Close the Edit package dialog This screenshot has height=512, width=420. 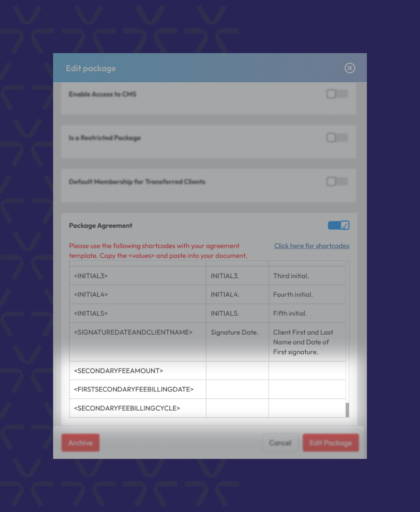coord(349,68)
